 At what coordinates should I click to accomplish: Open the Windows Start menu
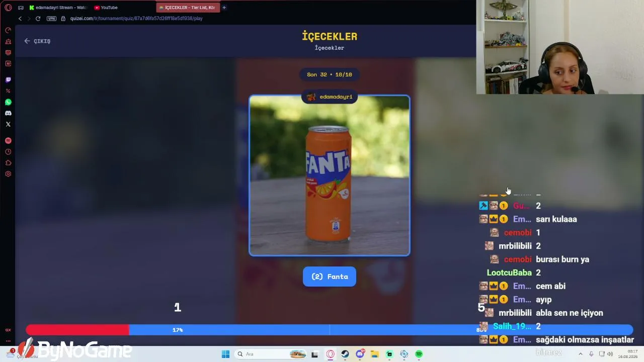tap(225, 354)
